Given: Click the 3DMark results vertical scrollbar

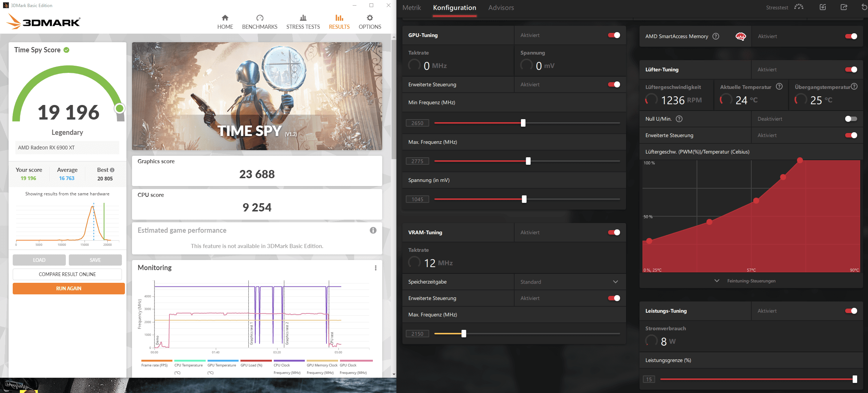Looking at the screenshot, I should tap(393, 99).
